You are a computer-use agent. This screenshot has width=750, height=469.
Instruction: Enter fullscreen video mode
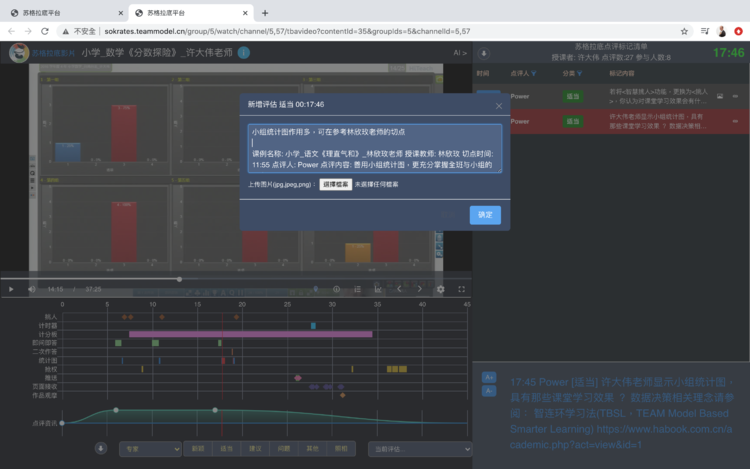point(460,289)
